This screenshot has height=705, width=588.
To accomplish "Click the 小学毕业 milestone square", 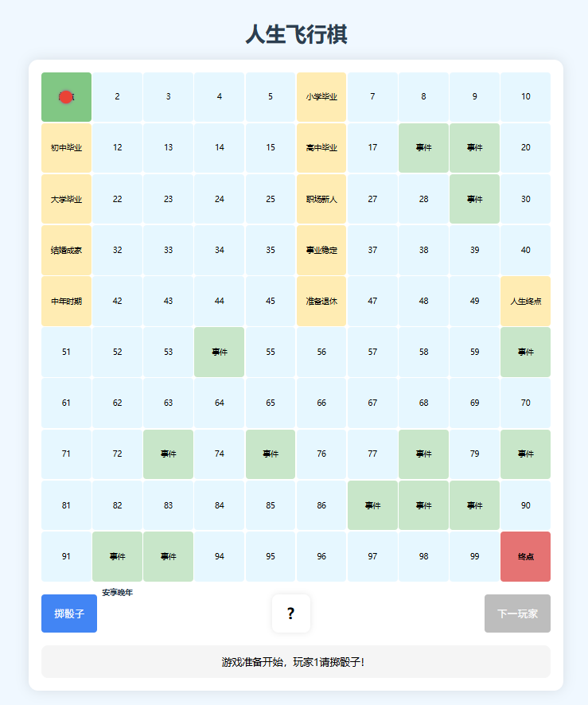I will [321, 97].
